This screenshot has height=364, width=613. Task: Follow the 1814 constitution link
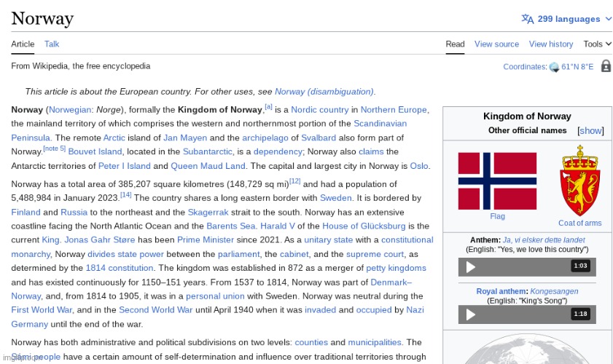coord(120,268)
